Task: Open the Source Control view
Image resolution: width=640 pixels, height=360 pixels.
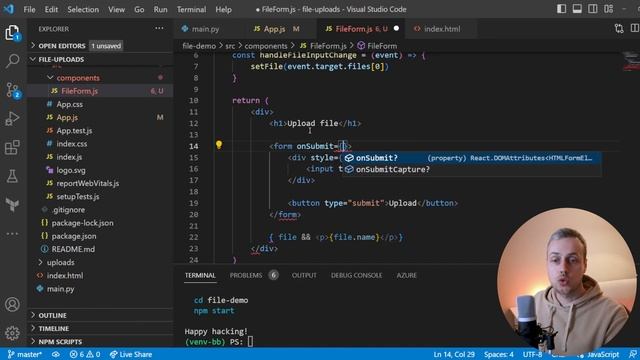Action: (12, 90)
